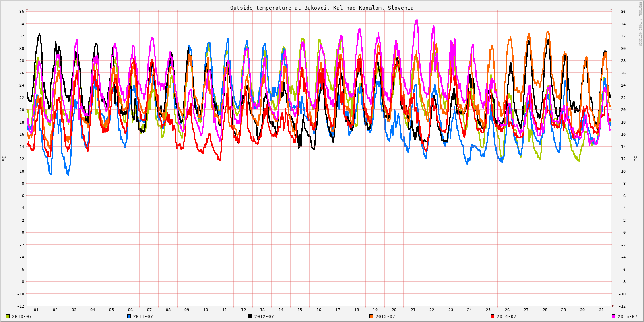644x322 pixels.
Task: Click the left axis 0 label
Action: pyautogui.click(x=23, y=232)
